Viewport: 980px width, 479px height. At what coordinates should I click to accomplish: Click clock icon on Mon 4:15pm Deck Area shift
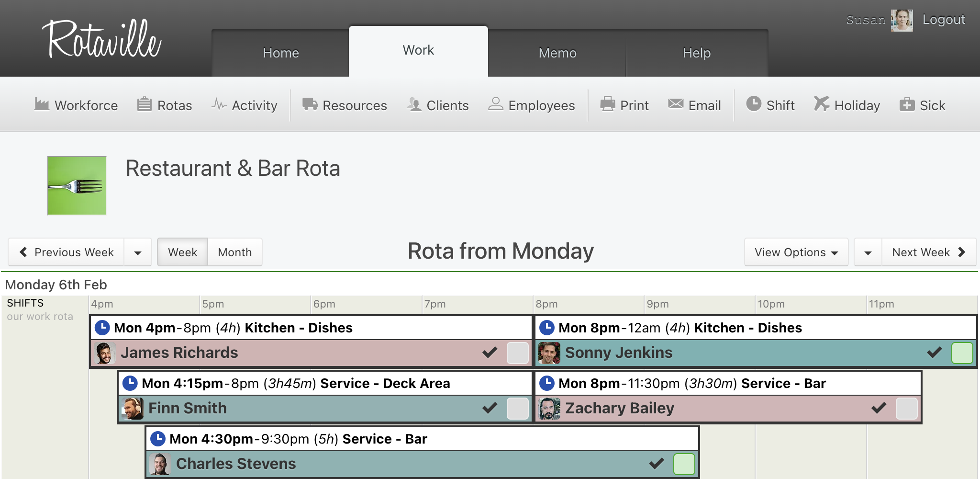pos(130,383)
